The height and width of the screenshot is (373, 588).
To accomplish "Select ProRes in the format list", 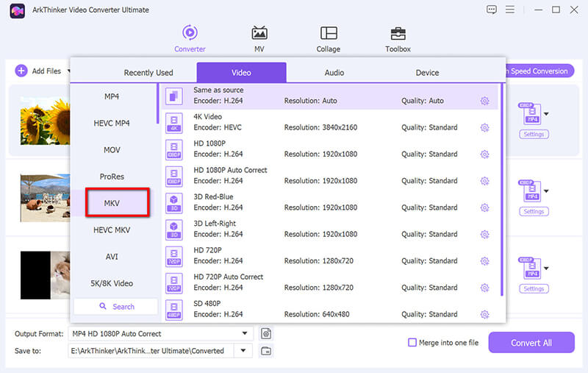I will click(112, 177).
